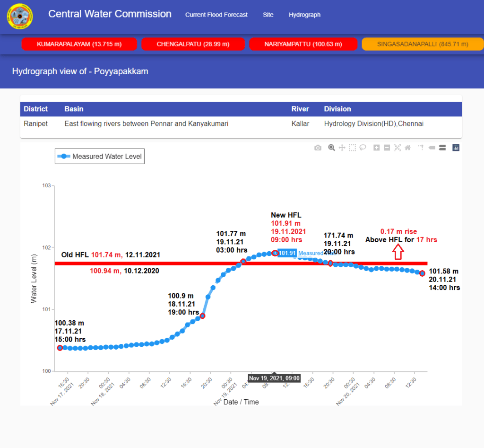The width and height of the screenshot is (484, 448).
Task: Open the Plotly logo link icon
Action: 456,148
